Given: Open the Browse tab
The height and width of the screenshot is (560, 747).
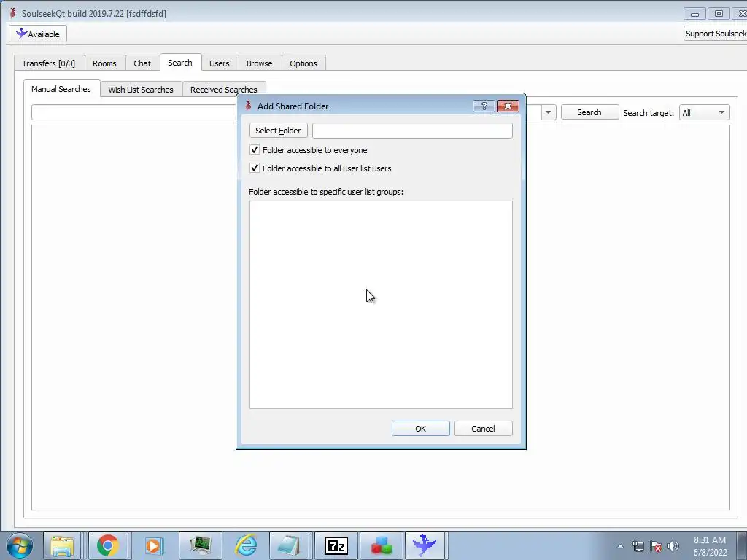Looking at the screenshot, I should coord(259,63).
